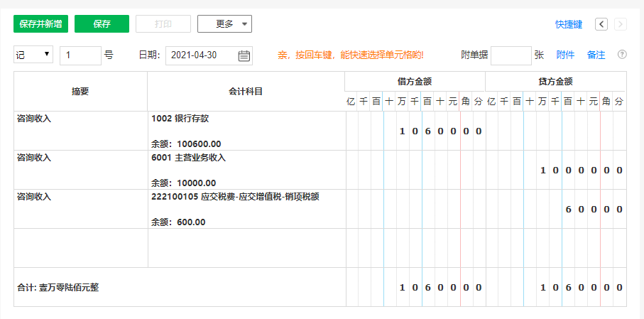Select debit amount of 银行存款 row
This screenshot has width=644, height=319.
[x=415, y=131]
